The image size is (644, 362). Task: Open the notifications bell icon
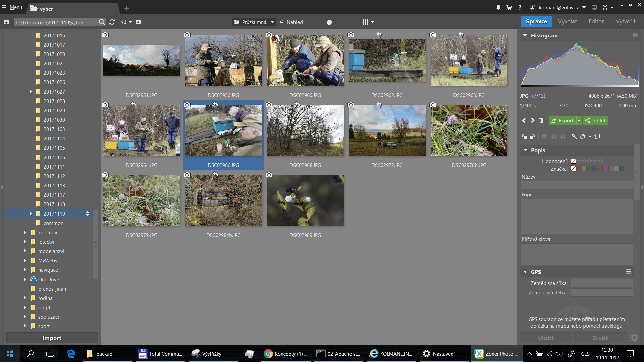498,7
